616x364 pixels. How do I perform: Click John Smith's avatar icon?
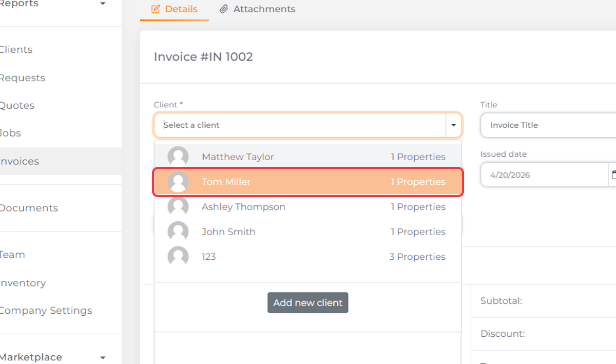coord(178,232)
